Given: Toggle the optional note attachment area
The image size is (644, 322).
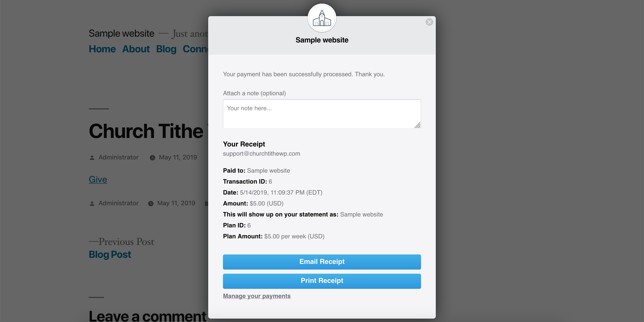Looking at the screenshot, I should (255, 93).
